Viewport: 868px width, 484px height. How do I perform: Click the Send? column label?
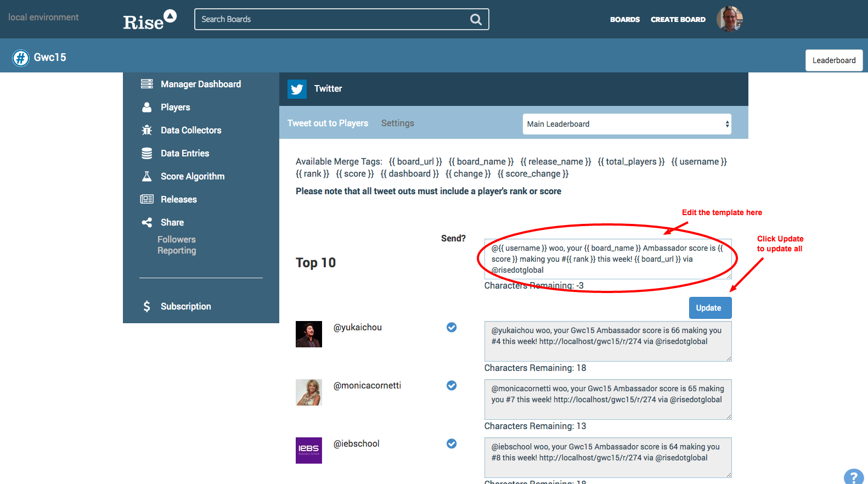[453, 238]
